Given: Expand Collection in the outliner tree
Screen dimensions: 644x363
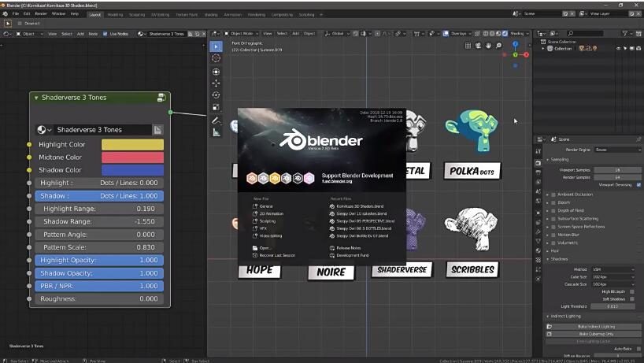Looking at the screenshot, I should point(543,49).
